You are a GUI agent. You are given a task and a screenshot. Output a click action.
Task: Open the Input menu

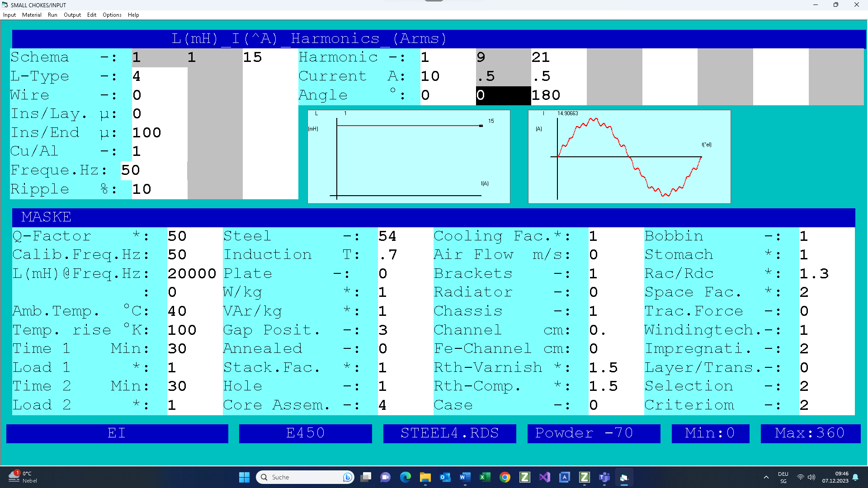[9, 15]
